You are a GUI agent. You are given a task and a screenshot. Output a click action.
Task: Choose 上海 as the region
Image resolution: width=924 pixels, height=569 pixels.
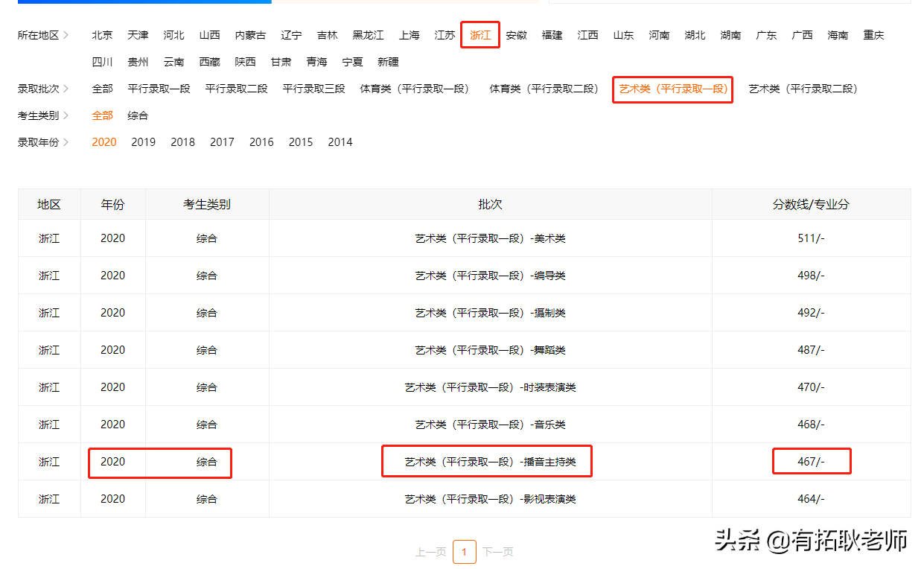click(x=408, y=34)
